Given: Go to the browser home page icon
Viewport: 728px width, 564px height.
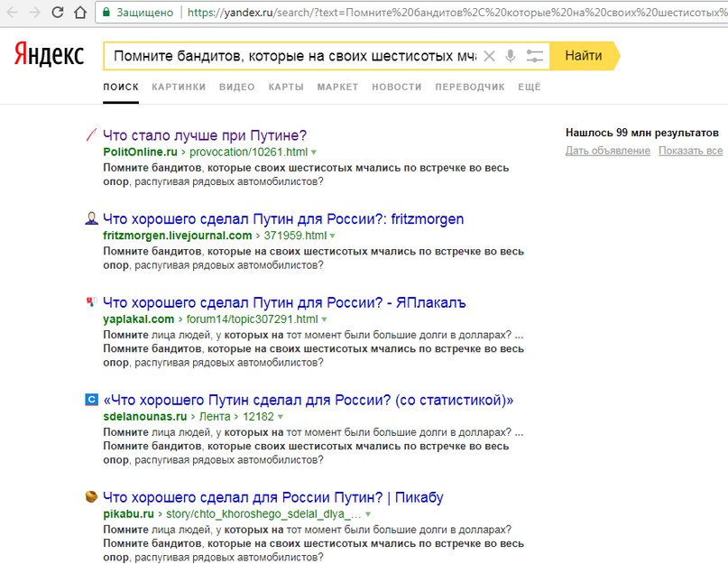Looking at the screenshot, I should coord(80,12).
